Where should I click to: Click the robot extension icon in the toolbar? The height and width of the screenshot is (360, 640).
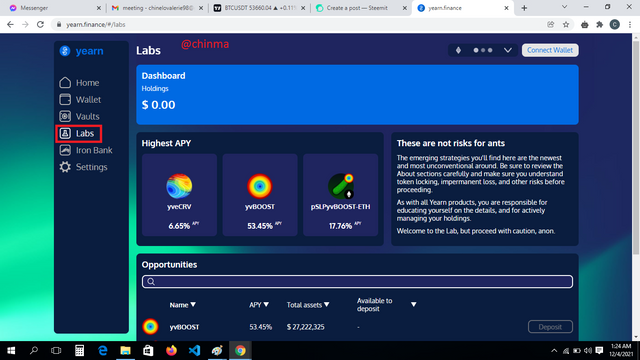tap(584, 24)
